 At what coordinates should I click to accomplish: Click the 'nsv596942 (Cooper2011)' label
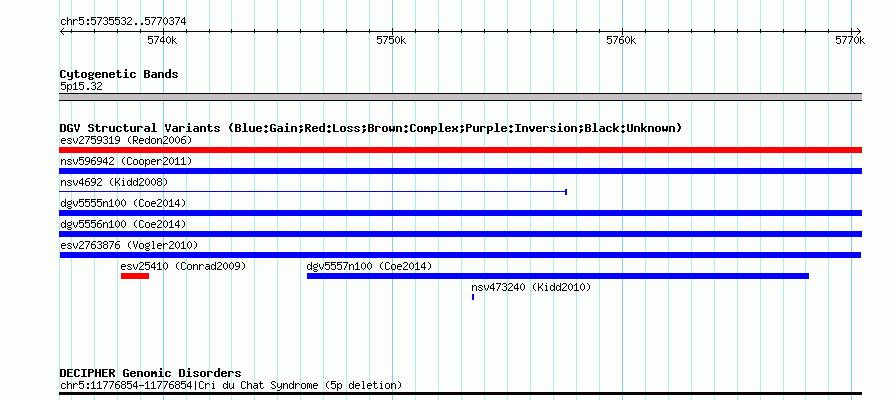126,161
